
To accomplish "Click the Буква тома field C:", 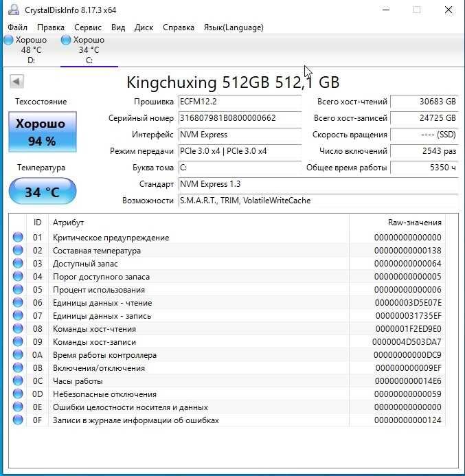I will [x=240, y=168].
